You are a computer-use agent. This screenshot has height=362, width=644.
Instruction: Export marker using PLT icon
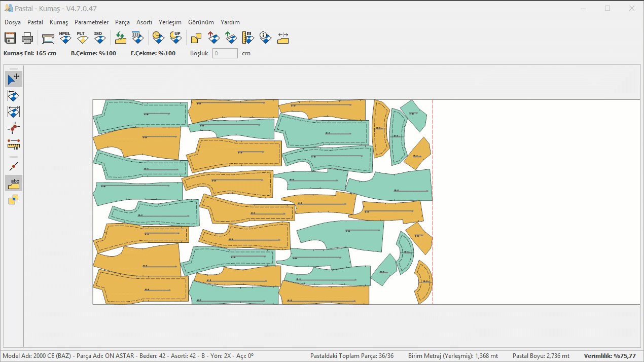pos(82,38)
